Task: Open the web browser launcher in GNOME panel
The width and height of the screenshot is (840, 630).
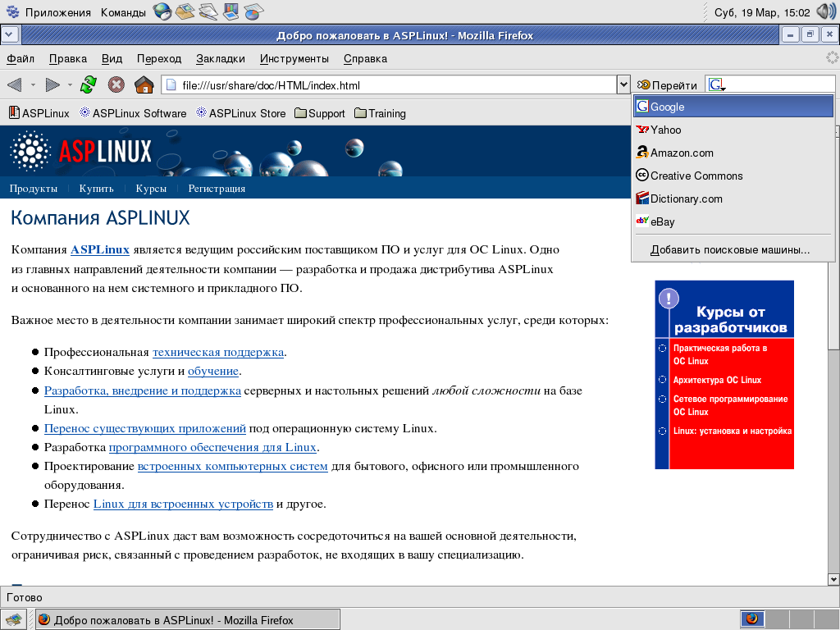Action: click(162, 11)
